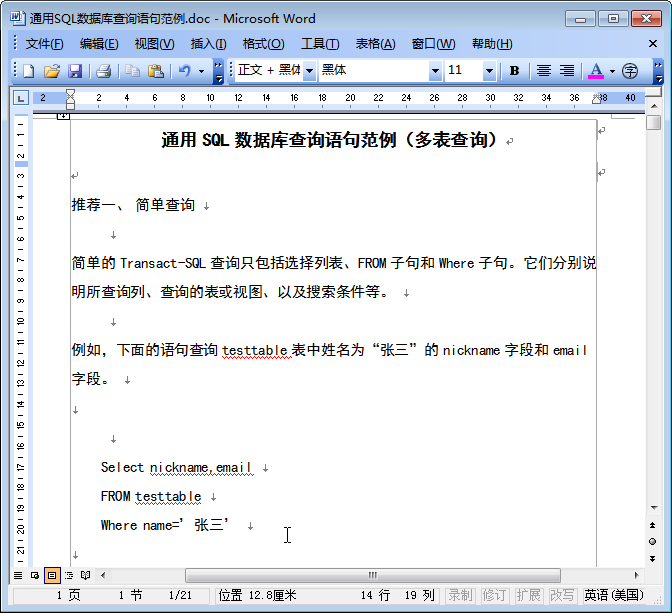Toggle 改写 overtype mode
This screenshot has height=613, width=672.
click(562, 595)
